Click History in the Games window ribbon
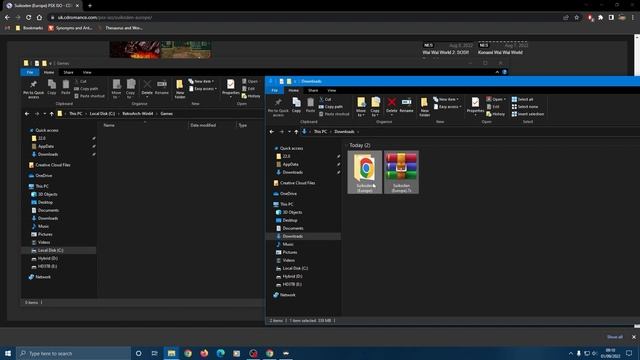 point(251,96)
